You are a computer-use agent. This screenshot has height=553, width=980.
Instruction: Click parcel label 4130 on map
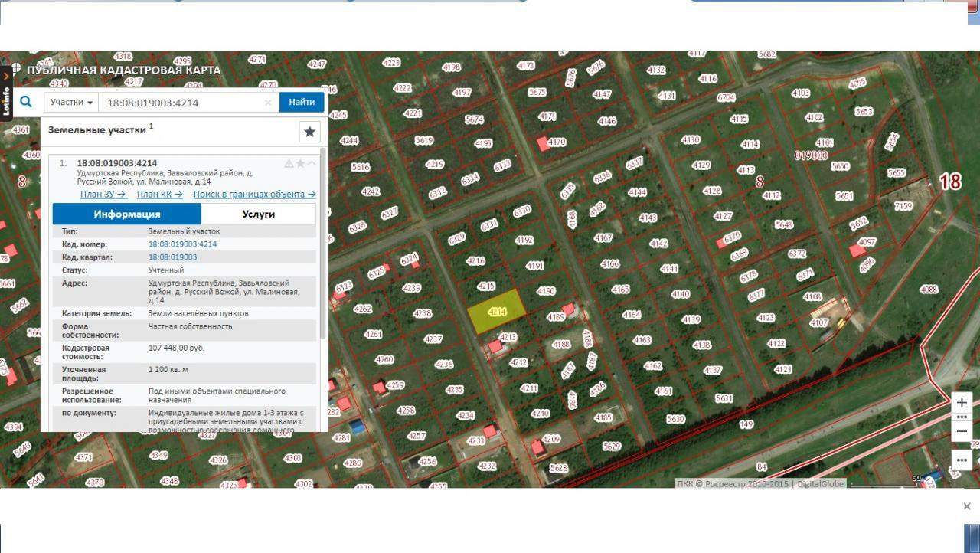point(691,140)
